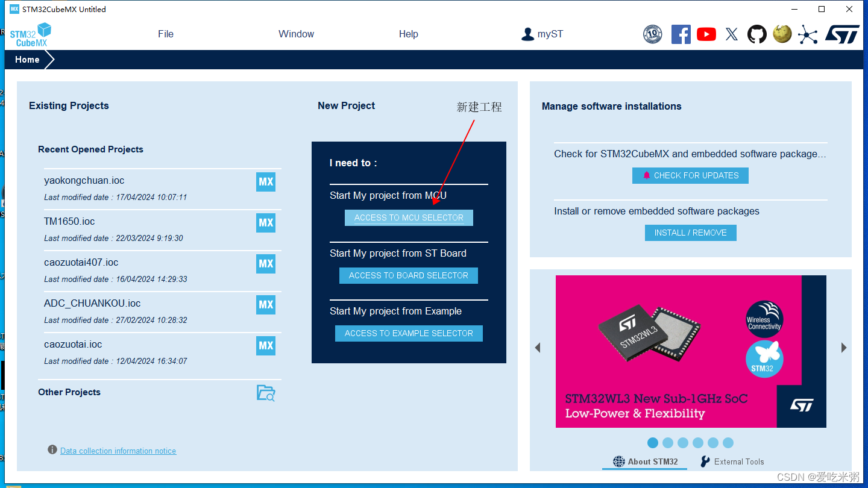Image resolution: width=868 pixels, height=488 pixels.
Task: Click the Other Projects label
Action: pyautogui.click(x=69, y=392)
